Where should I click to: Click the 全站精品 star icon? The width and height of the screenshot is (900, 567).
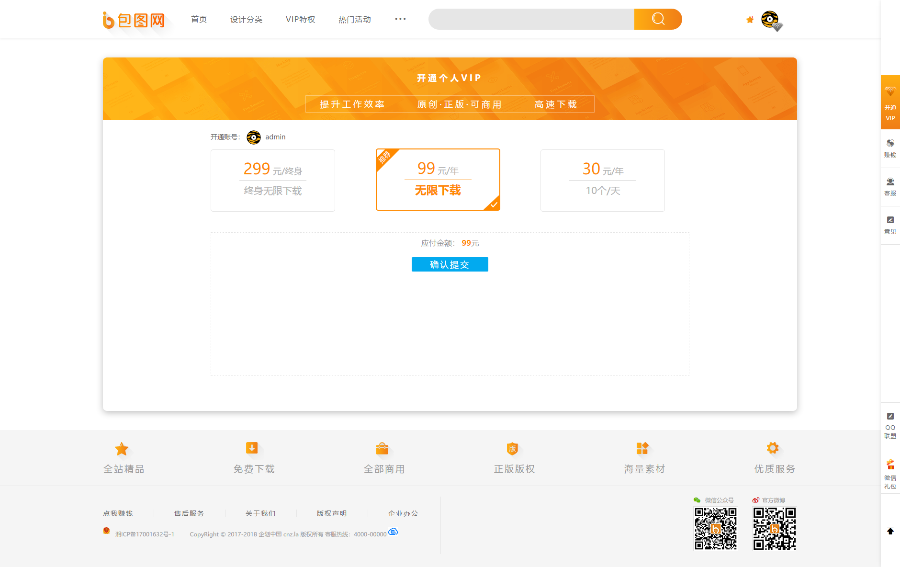tap(122, 449)
